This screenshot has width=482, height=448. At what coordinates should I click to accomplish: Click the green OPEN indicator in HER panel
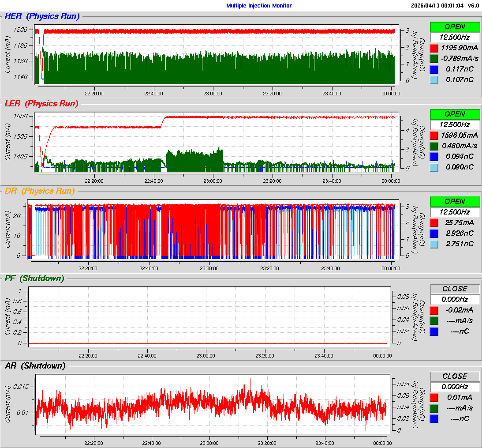(x=455, y=26)
